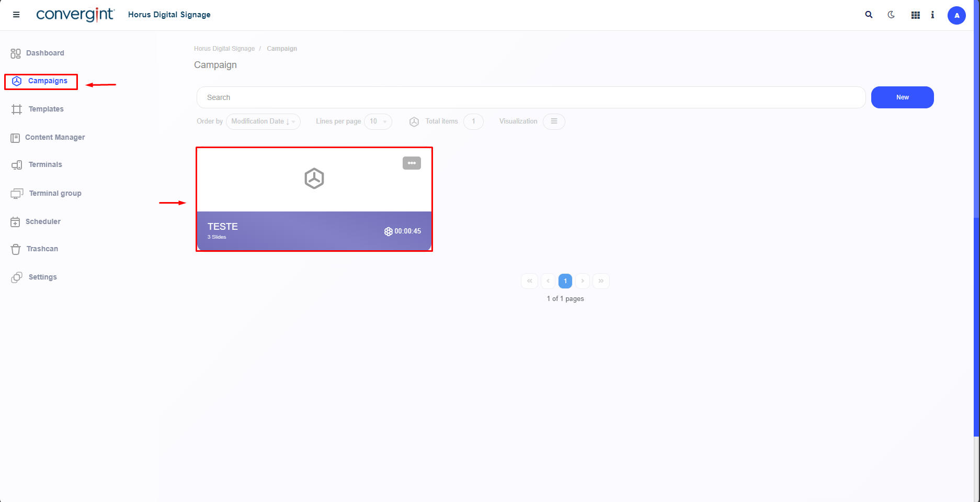Toggle dark mode moon icon

891,15
